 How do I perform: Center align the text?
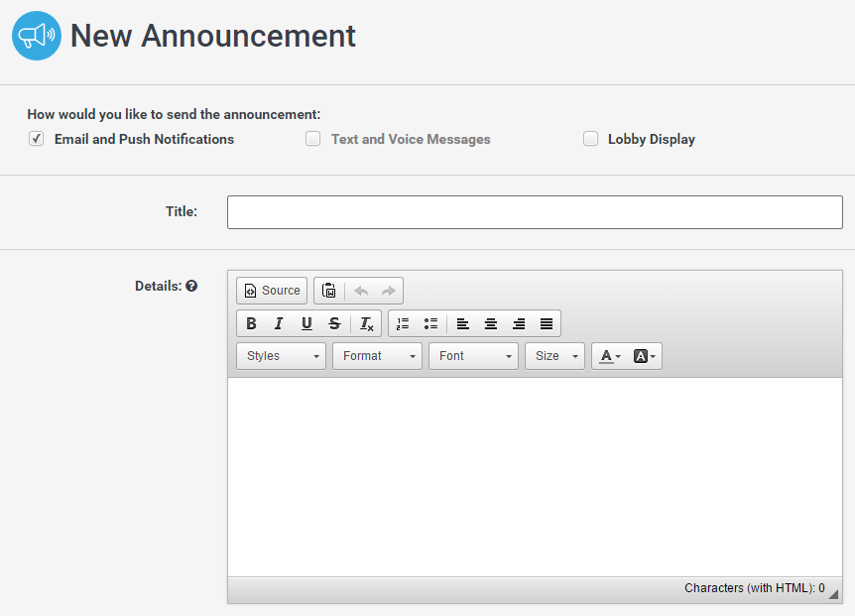click(490, 323)
